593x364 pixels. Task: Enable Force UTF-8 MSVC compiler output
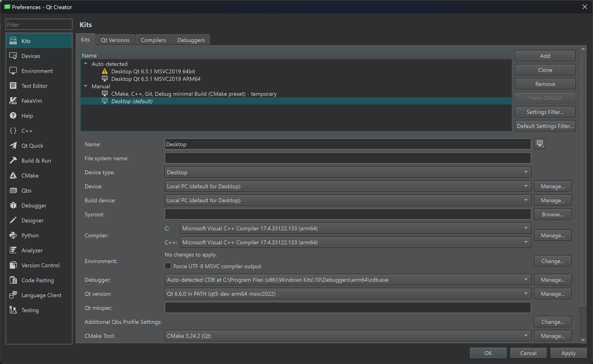point(168,266)
